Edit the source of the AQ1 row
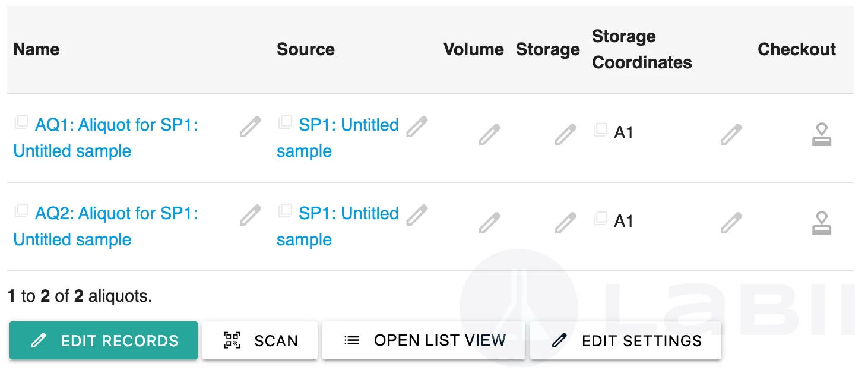The width and height of the screenshot is (868, 373). coord(417,127)
